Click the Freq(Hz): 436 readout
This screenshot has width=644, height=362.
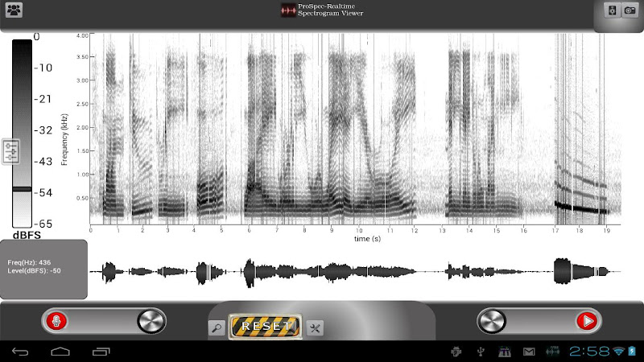29,262
